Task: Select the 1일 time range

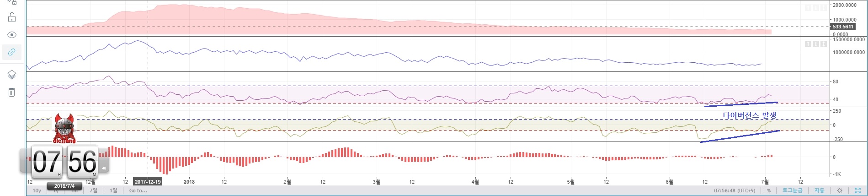Action: point(113,191)
